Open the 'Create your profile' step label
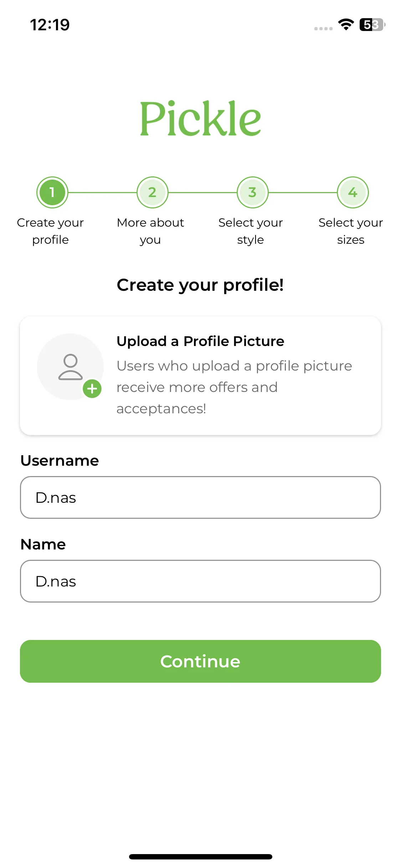This screenshot has height=868, width=401. [50, 231]
